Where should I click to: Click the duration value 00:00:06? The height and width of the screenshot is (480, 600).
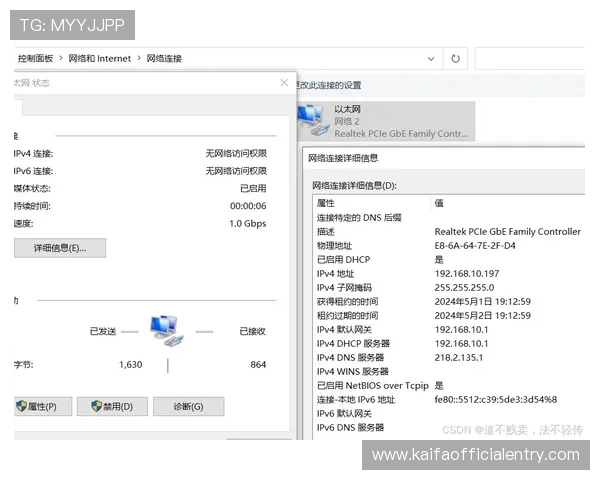click(x=248, y=206)
